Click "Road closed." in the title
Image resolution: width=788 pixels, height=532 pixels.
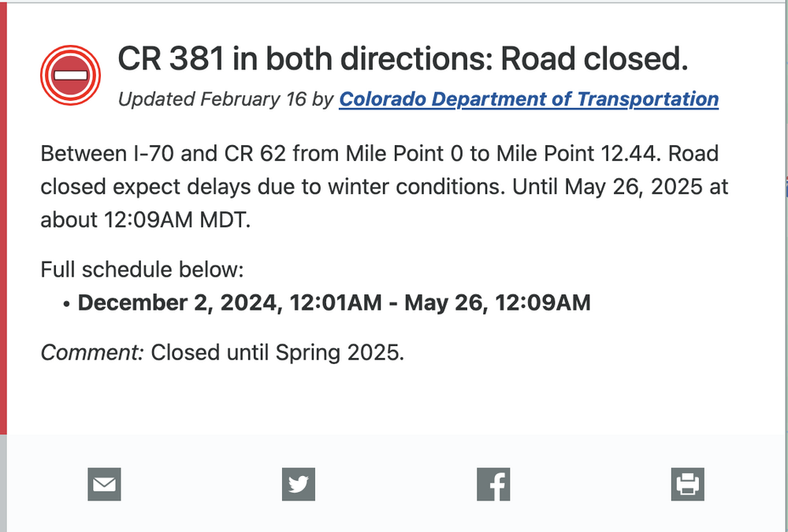tap(594, 58)
